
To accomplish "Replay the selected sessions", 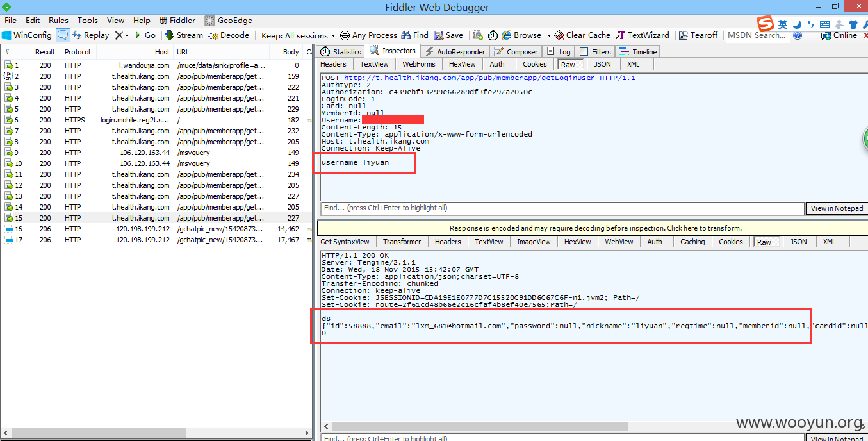I will (90, 35).
